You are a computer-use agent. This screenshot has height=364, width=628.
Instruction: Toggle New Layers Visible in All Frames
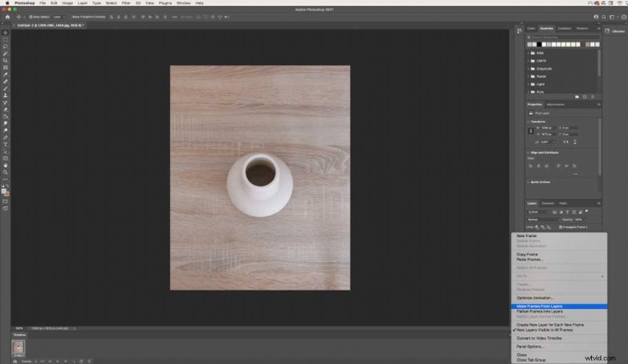point(544,330)
